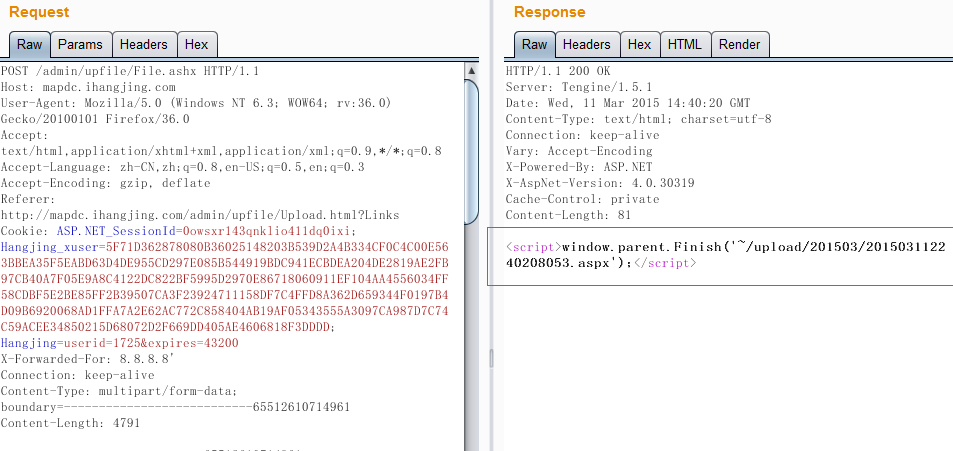
Task: Open the Request Params tab
Action: point(80,45)
